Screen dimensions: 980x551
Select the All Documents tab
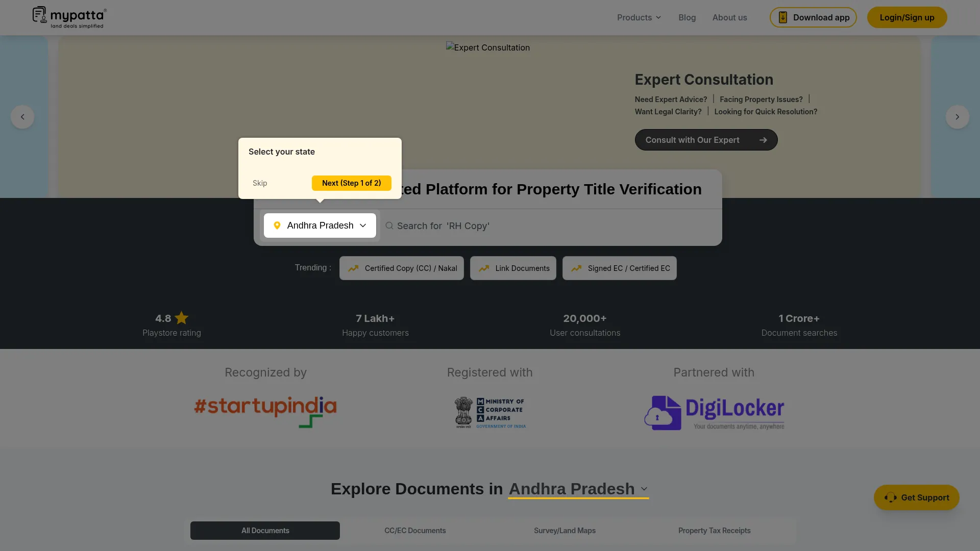pyautogui.click(x=265, y=531)
